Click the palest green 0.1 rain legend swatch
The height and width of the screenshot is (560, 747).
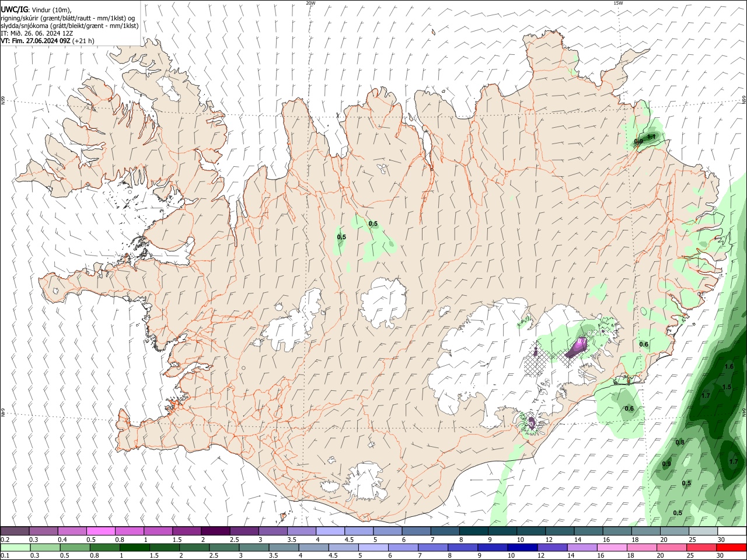[15, 548]
